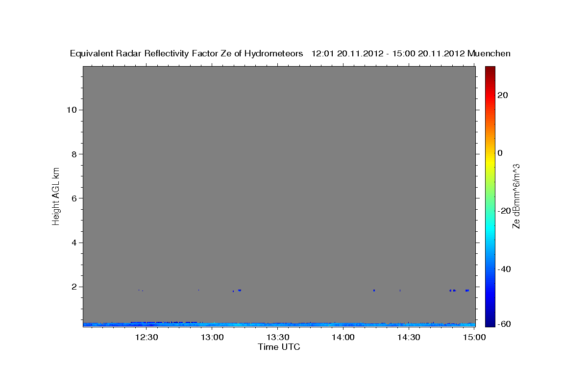Click the 'Ze dBmm^6/m^3' colorbar label
The height and width of the screenshot is (392, 588).
516,196
